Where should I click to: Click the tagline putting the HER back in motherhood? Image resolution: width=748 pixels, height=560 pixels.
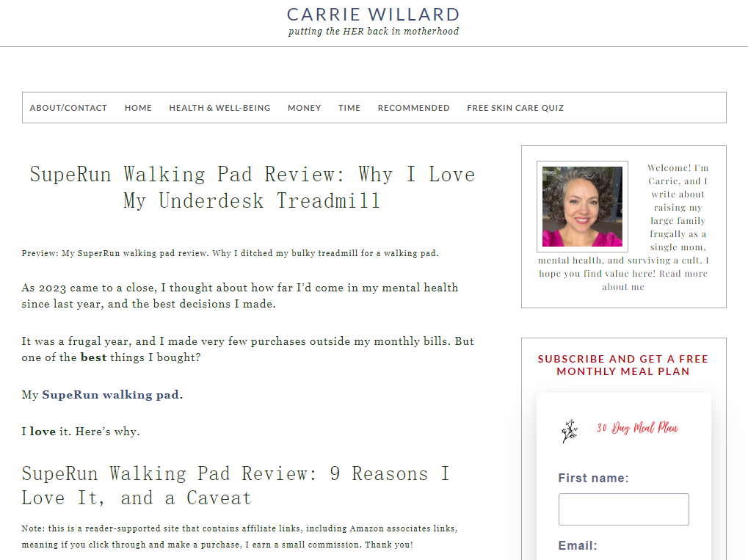point(374,32)
